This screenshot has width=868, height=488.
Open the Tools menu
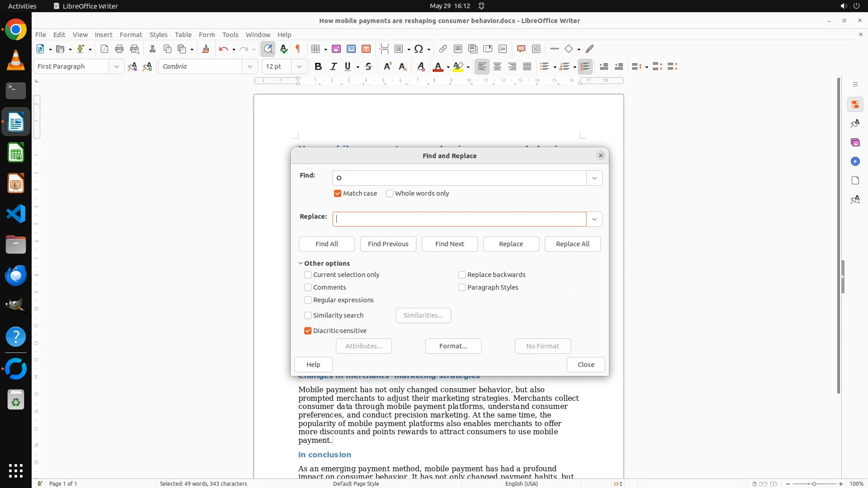click(230, 34)
